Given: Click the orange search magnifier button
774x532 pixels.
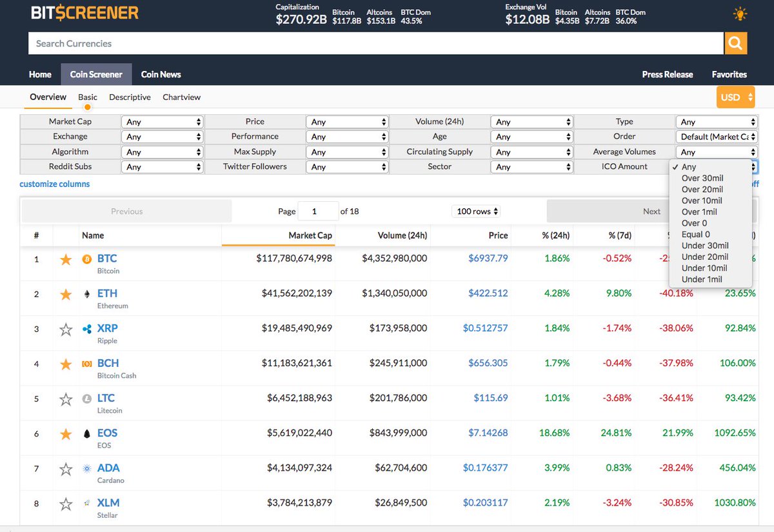Looking at the screenshot, I should (x=736, y=43).
